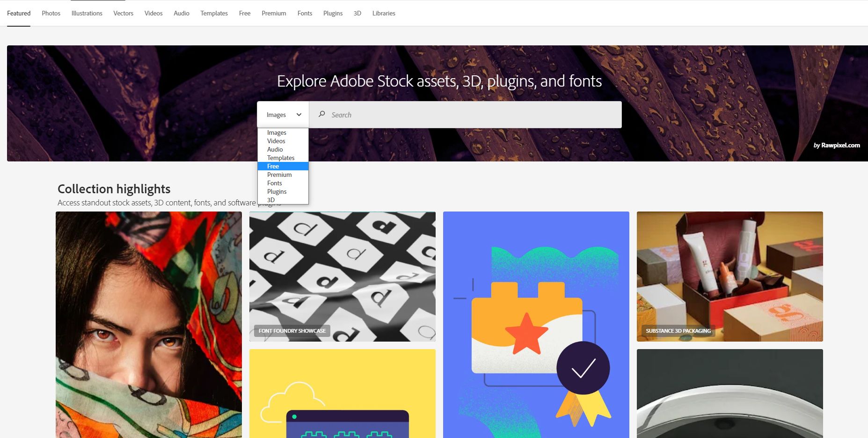Go to the Vectors tab
Viewport: 868px width, 438px height.
point(124,13)
